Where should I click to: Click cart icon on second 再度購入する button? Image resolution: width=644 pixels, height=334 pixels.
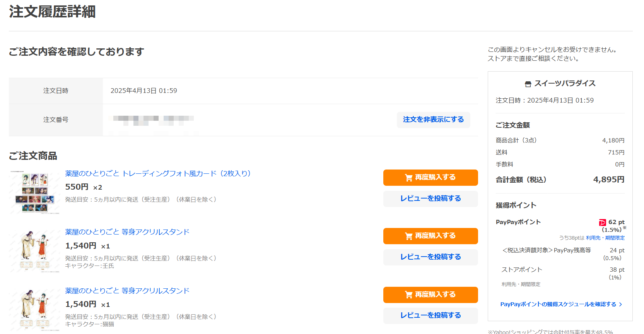point(408,236)
